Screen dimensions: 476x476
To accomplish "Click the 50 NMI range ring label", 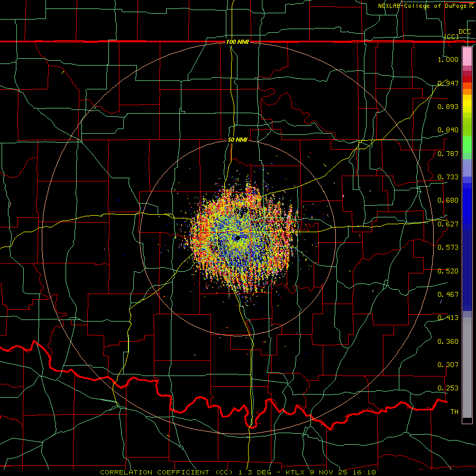I will coord(237,140).
